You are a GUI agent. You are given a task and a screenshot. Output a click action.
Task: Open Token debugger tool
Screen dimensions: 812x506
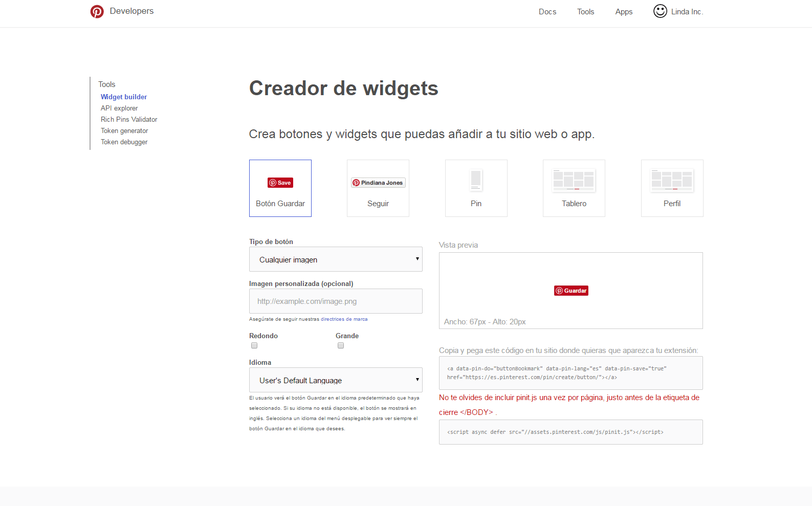click(x=124, y=142)
